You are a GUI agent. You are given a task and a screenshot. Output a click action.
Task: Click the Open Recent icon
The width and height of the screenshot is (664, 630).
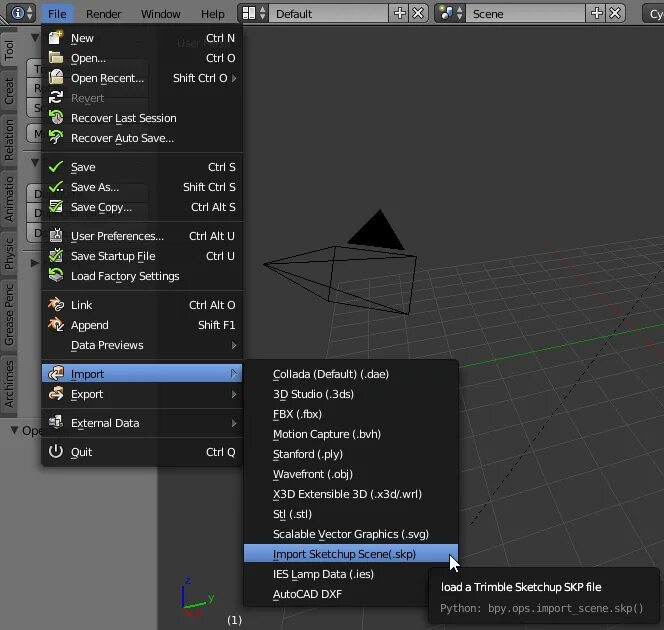(55, 77)
